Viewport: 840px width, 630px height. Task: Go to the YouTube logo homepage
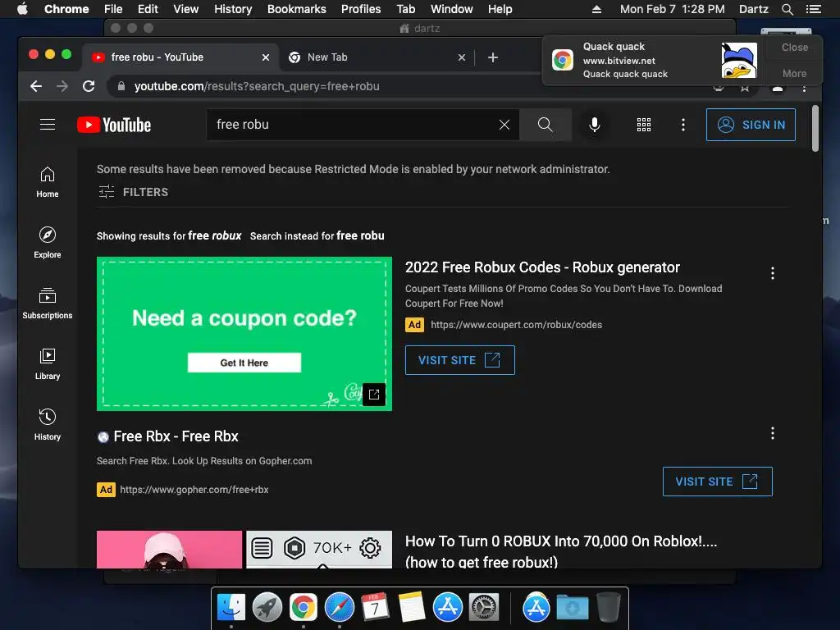pyautogui.click(x=114, y=125)
